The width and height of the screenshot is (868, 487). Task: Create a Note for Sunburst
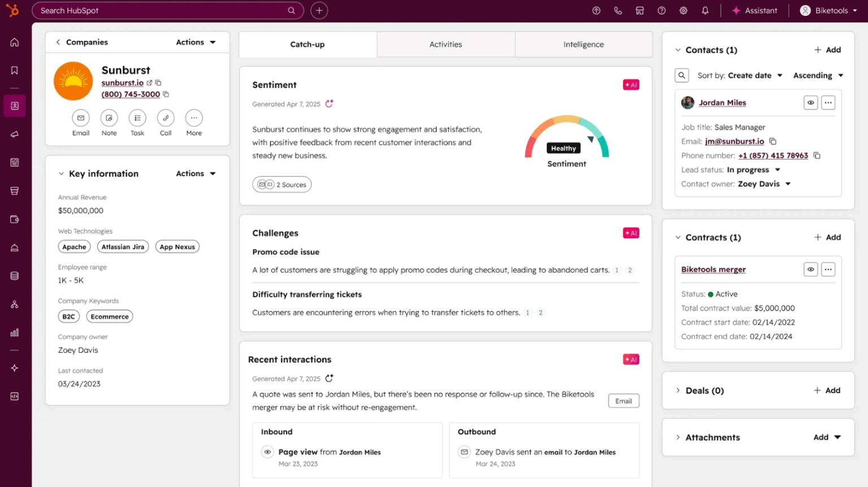pos(109,118)
